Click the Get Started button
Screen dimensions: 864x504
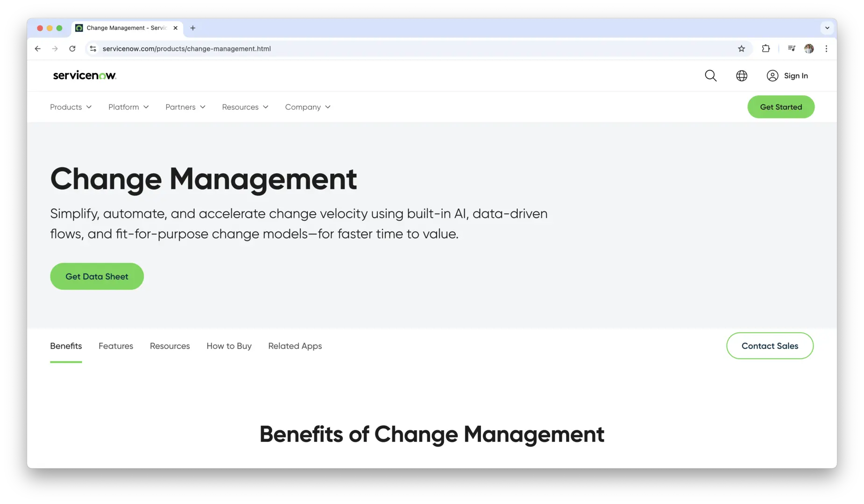(781, 107)
